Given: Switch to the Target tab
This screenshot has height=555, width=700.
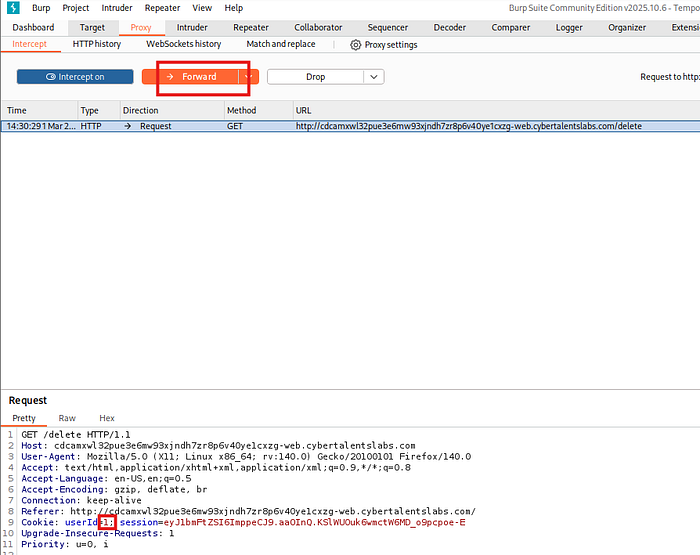Looking at the screenshot, I should pyautogui.click(x=92, y=27).
